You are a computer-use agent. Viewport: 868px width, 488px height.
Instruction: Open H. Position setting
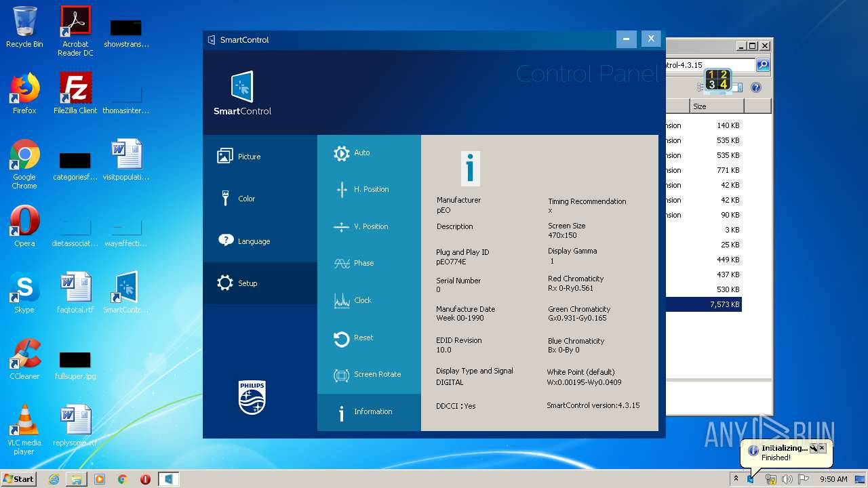coord(369,190)
